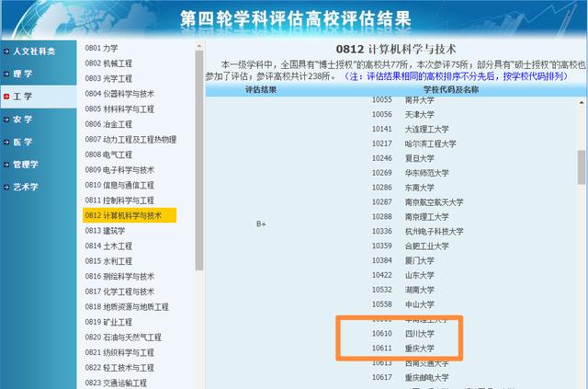Open discipline 0807 动力工程及工程热物理

pos(130,139)
